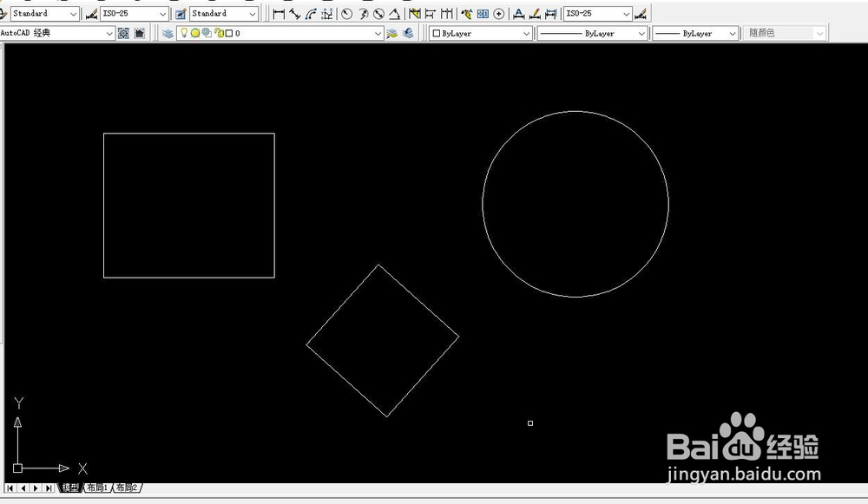This screenshot has height=504, width=868.
Task: Select the Quick Dimension tool
Action: point(414,14)
